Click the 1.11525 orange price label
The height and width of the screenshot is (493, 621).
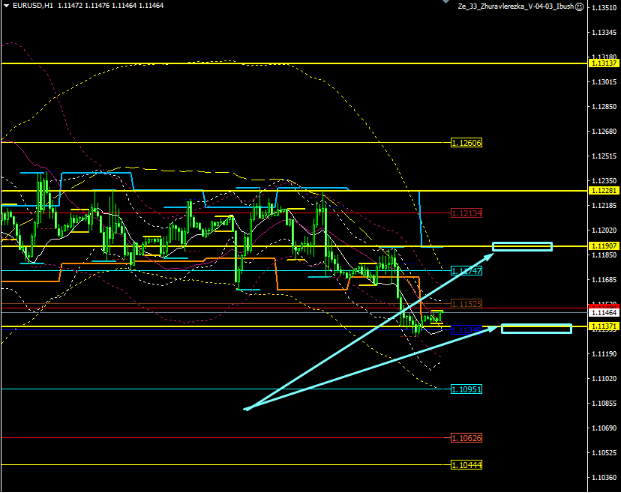tap(466, 303)
